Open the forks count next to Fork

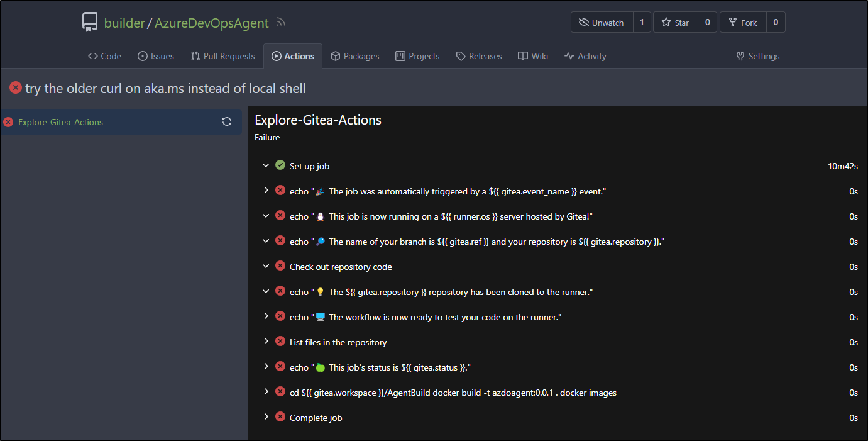coord(776,23)
